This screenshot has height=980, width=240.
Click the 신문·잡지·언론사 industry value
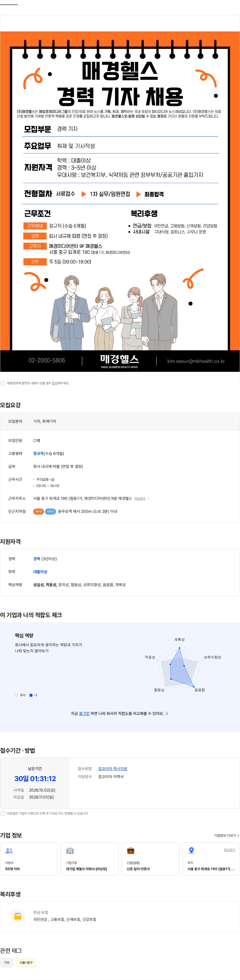click(x=138, y=869)
